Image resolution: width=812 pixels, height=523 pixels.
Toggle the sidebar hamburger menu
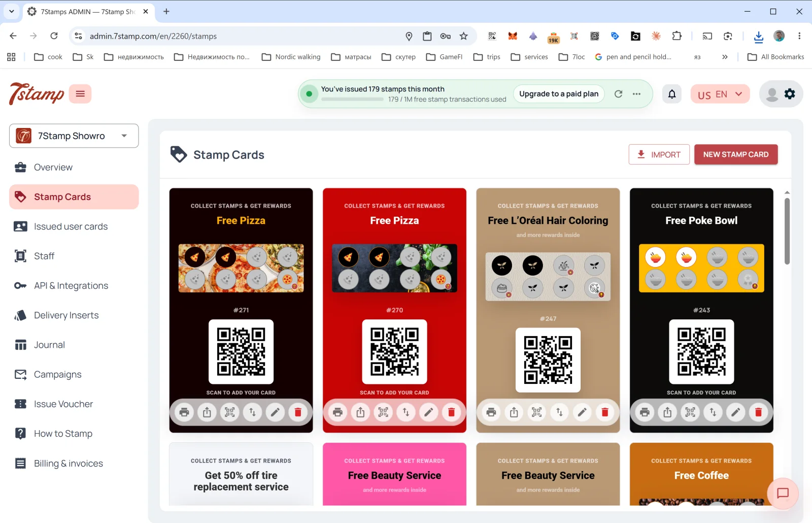[80, 94]
